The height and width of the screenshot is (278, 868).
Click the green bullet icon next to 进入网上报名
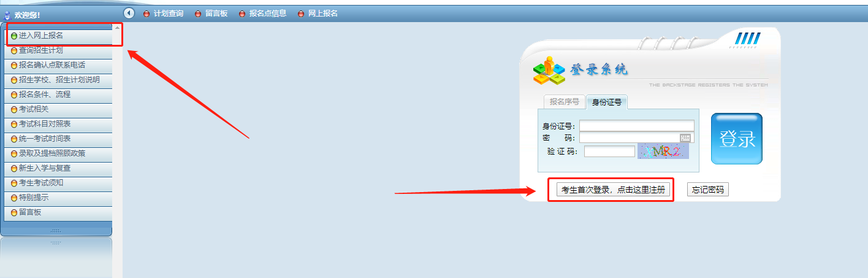[14, 36]
